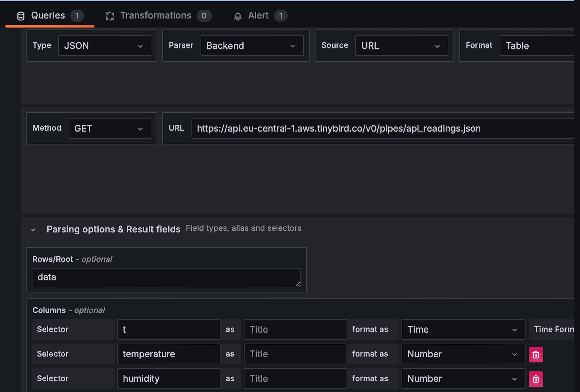580x392 pixels.
Task: Open the Type JSON dropdown
Action: [x=105, y=46]
